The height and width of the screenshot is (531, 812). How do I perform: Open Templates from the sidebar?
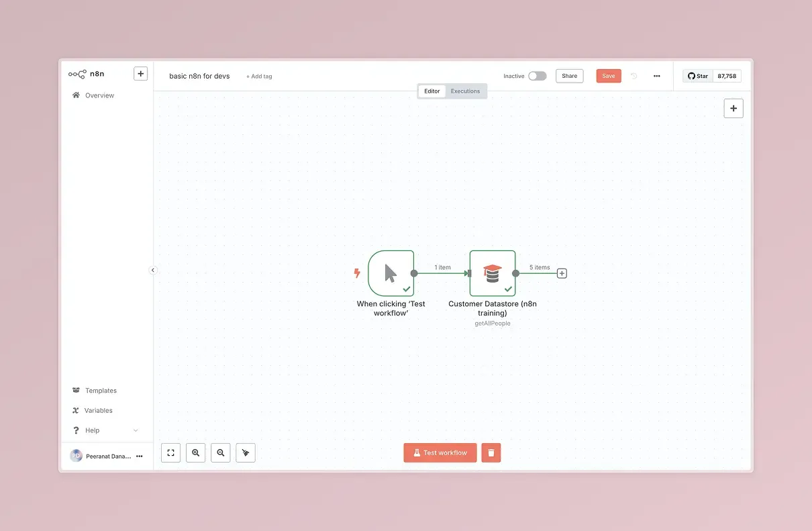coord(101,391)
